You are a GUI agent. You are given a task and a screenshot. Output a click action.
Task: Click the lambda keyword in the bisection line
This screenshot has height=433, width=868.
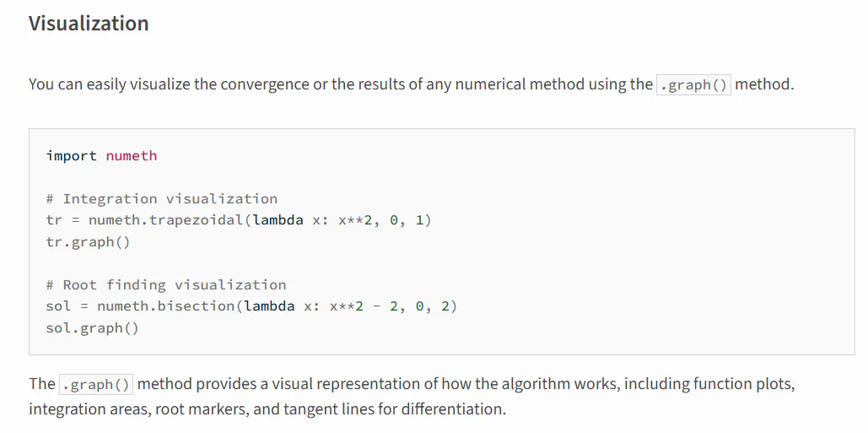[x=269, y=306]
